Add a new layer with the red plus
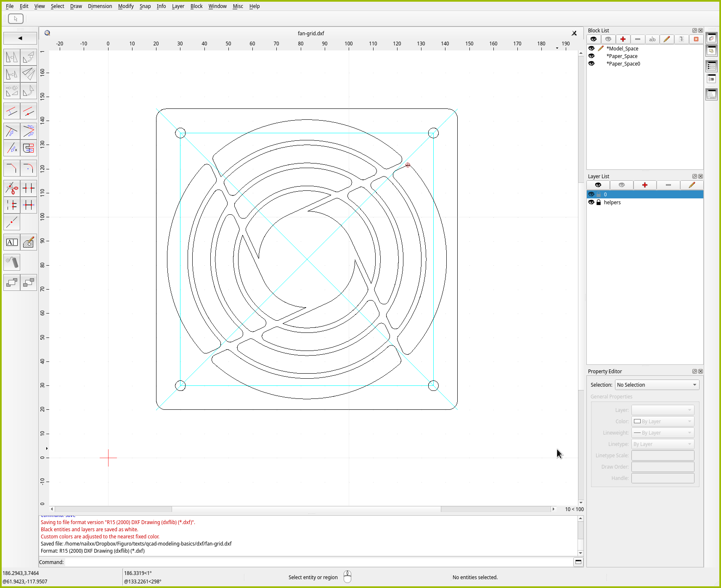Viewport: 721px width, 588px height. (644, 185)
